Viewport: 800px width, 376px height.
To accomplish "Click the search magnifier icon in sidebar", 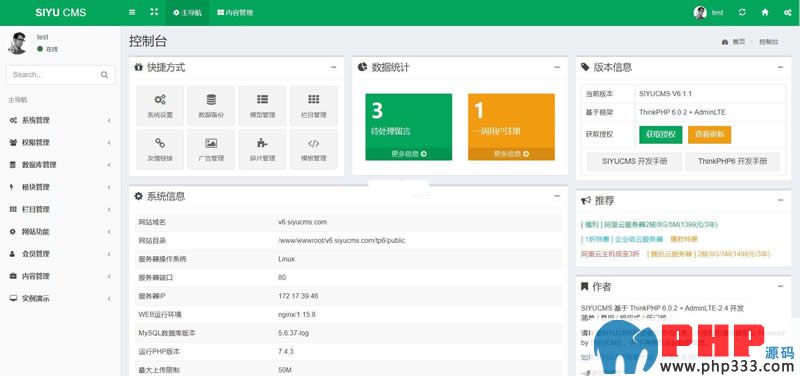I will tap(105, 74).
